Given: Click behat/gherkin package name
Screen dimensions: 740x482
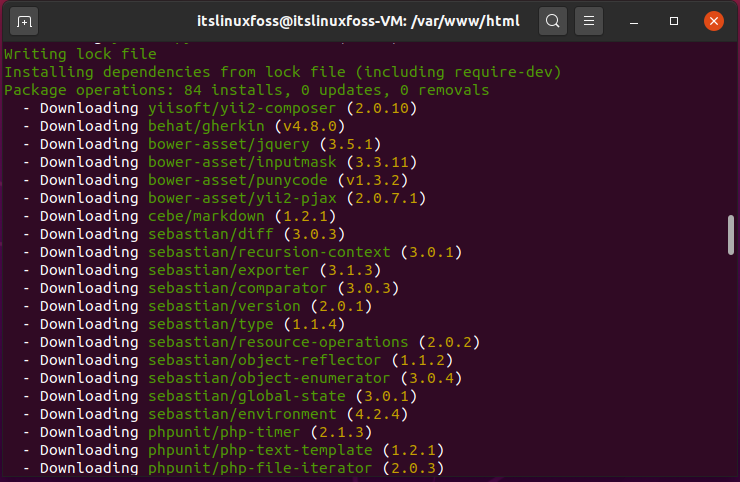Looking at the screenshot, I should click(206, 126).
